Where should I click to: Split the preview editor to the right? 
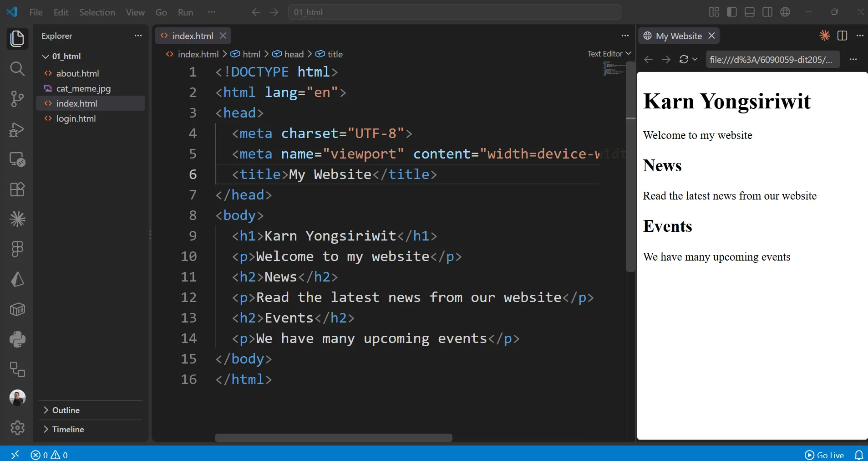click(x=843, y=36)
